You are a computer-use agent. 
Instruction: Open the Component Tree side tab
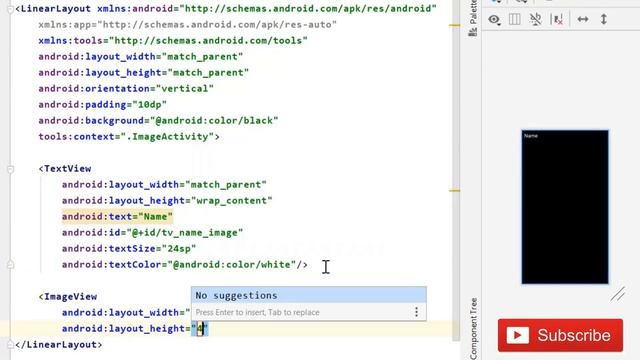coord(473,329)
